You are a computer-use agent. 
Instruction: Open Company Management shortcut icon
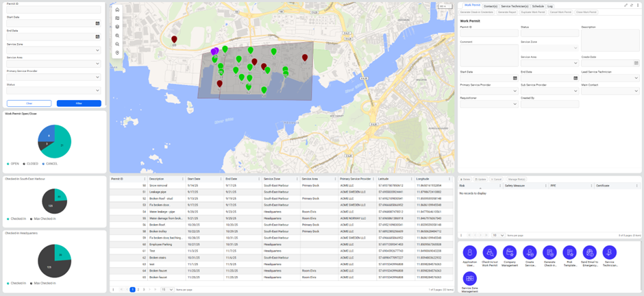coord(510,253)
